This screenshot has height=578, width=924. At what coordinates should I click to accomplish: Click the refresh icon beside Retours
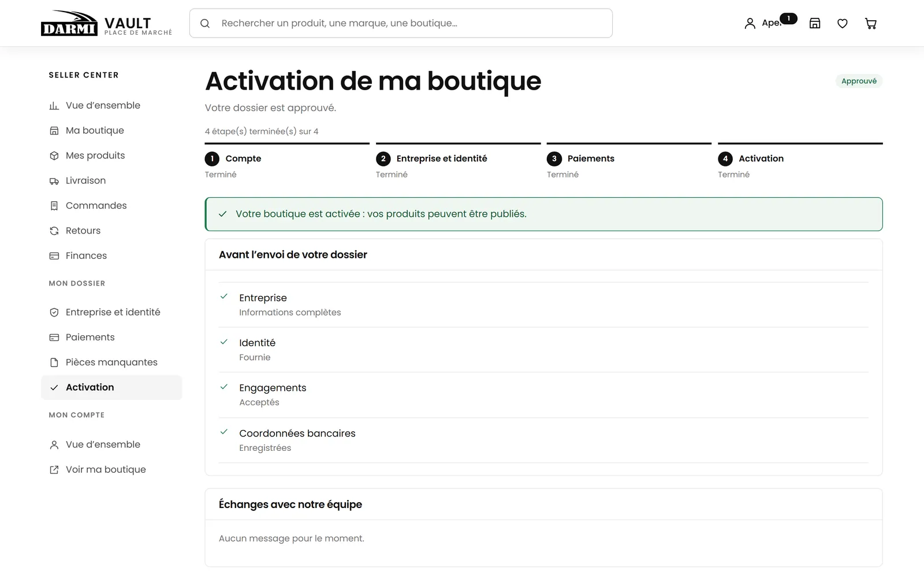pyautogui.click(x=54, y=231)
